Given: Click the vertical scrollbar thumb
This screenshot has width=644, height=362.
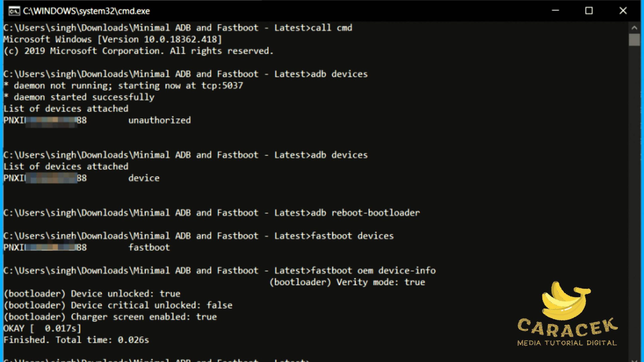Looking at the screenshot, I should point(634,40).
